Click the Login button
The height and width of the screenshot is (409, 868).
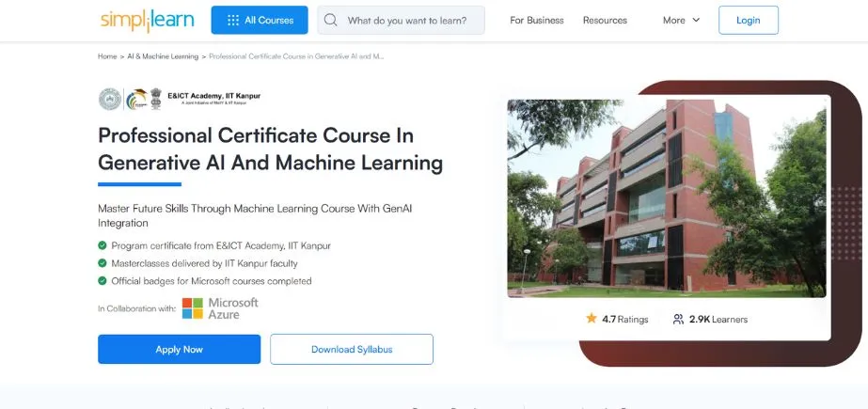tap(748, 21)
